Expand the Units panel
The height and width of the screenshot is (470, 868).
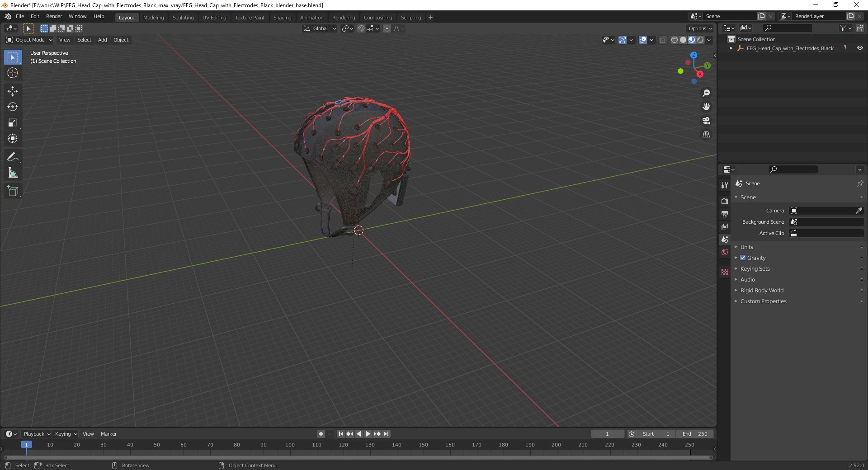746,247
